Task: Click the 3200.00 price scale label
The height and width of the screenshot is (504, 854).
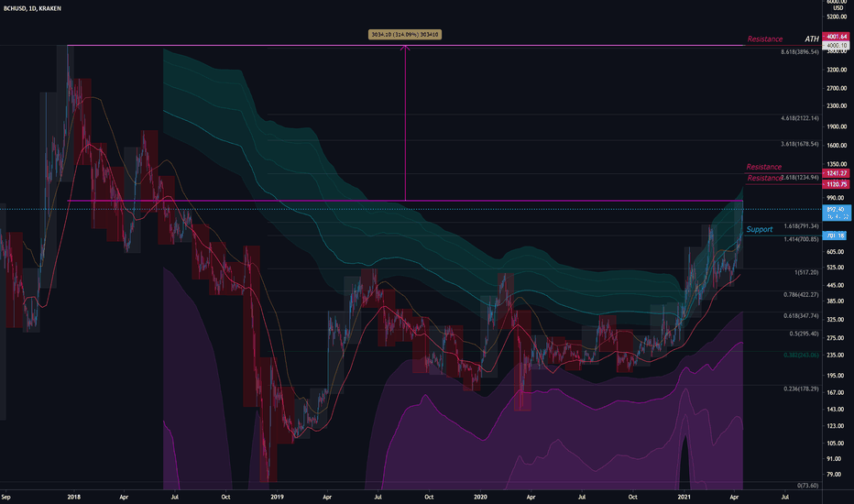Action: (x=837, y=70)
